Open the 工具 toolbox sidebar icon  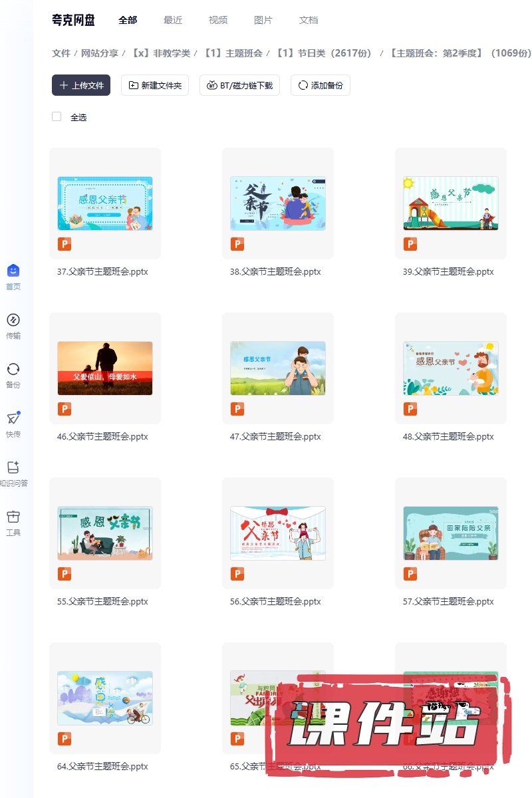tap(13, 517)
